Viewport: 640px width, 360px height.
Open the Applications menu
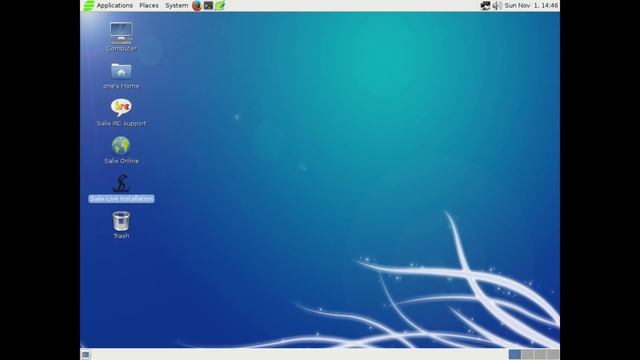[x=114, y=6]
